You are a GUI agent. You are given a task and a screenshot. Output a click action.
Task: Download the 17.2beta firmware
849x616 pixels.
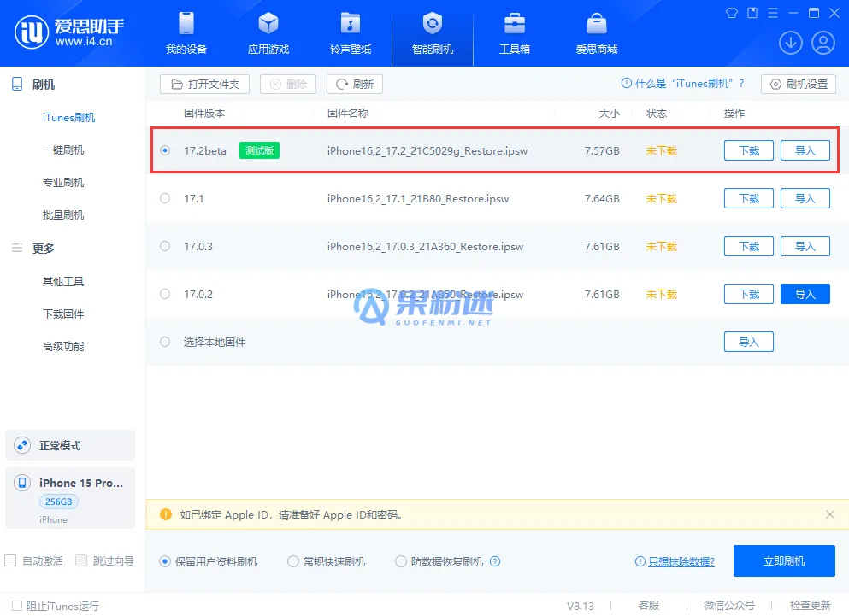point(748,150)
